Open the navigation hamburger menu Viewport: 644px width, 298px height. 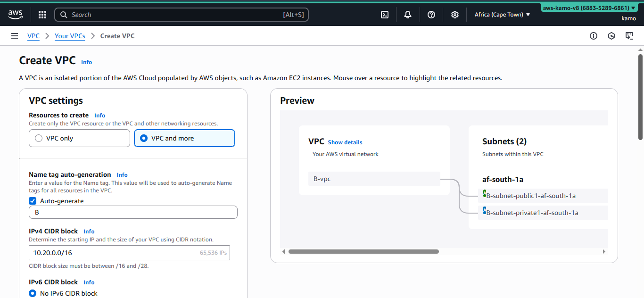point(15,36)
